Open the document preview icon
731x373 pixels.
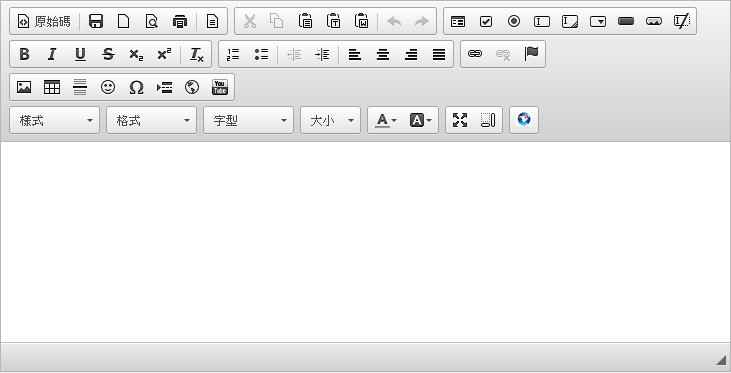pyautogui.click(x=152, y=21)
